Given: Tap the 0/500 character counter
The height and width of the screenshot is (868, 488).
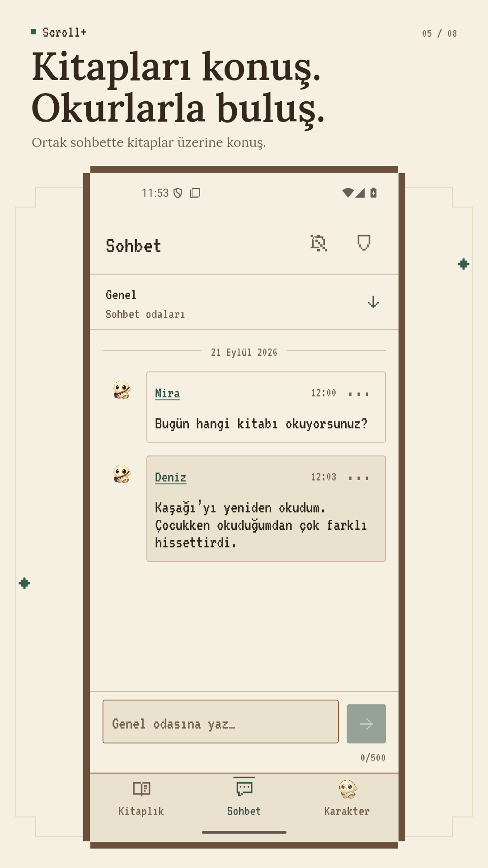Looking at the screenshot, I should 373,758.
